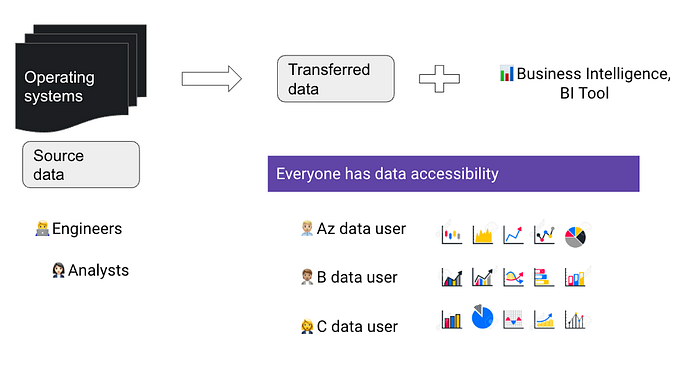Select the Analysts woman emoji icon
The image size is (700, 368).
tap(58, 270)
